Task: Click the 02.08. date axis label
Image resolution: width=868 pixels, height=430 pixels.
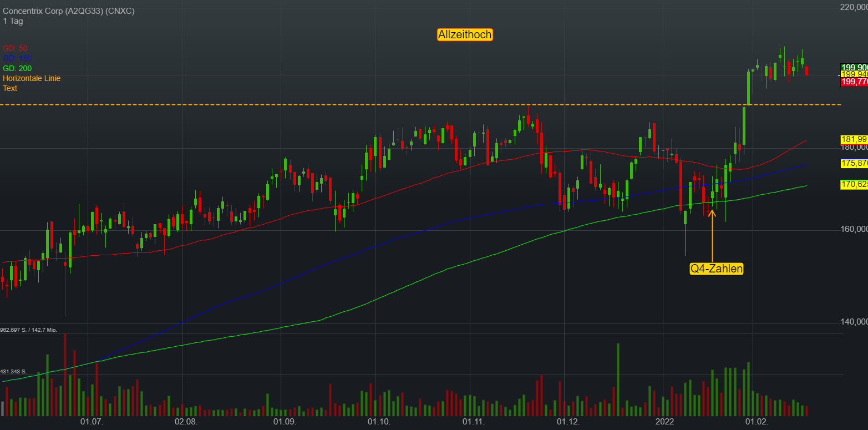Action: tap(186, 422)
